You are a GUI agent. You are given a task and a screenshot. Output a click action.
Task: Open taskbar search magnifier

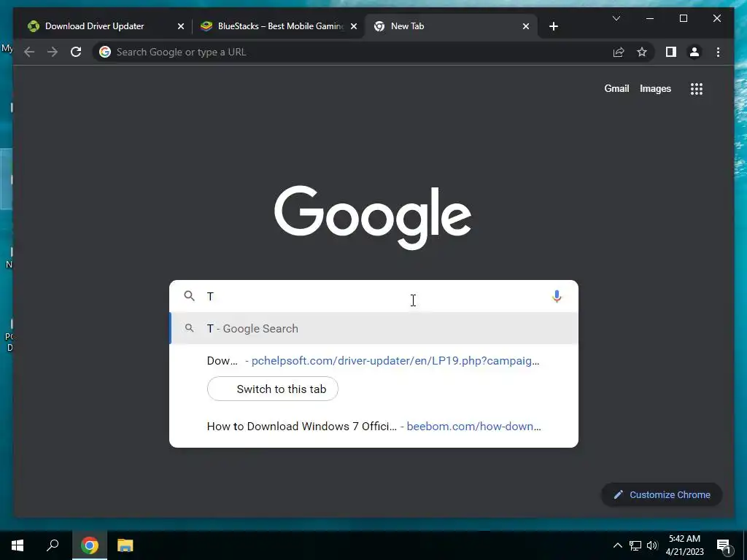(53, 545)
